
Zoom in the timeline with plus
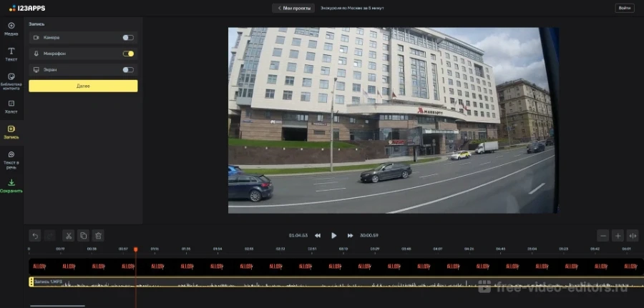[618, 235]
